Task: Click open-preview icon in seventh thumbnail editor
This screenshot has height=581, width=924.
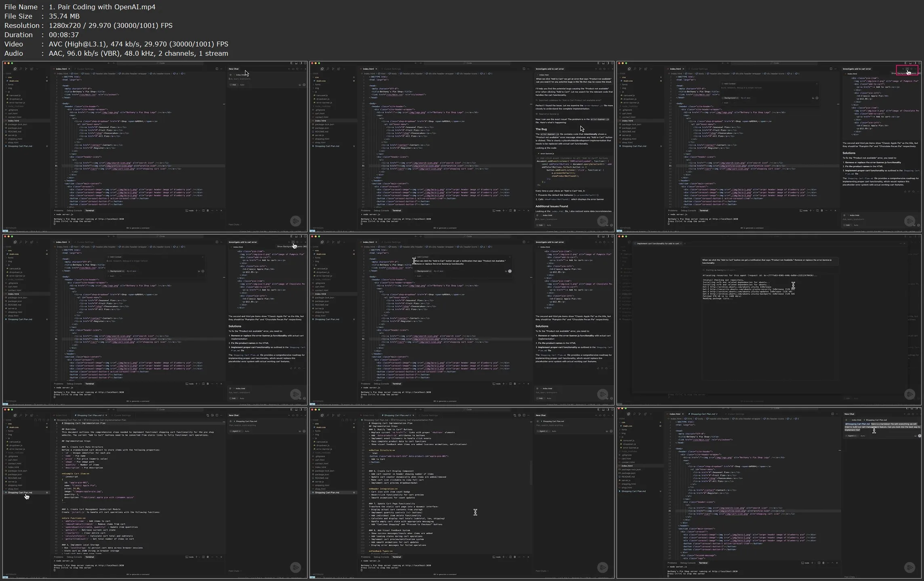Action: [x=212, y=415]
